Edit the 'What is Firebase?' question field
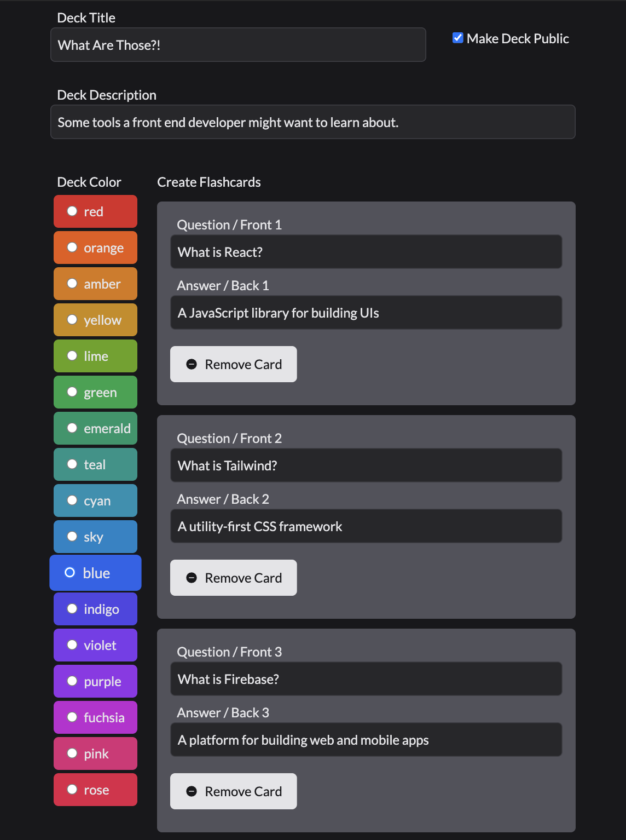The width and height of the screenshot is (626, 840). coord(366,679)
